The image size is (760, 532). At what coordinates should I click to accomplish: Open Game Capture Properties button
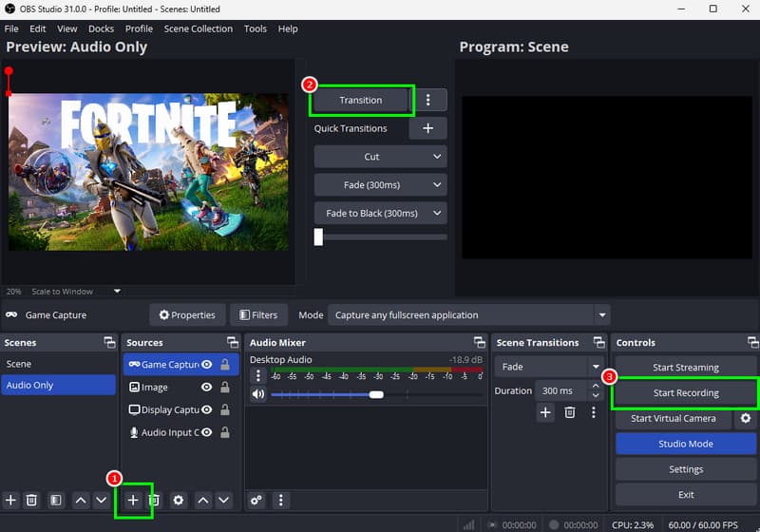pos(187,315)
